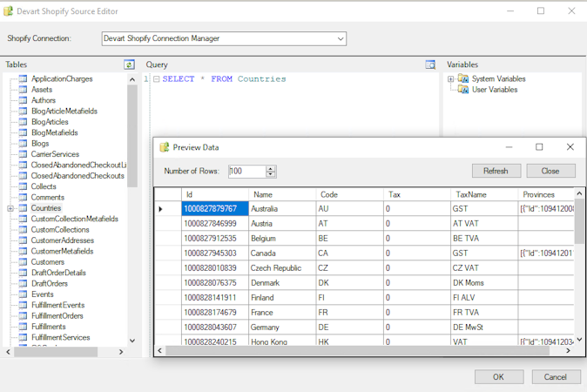
Task: Click the refresh tables icon
Action: click(x=129, y=64)
